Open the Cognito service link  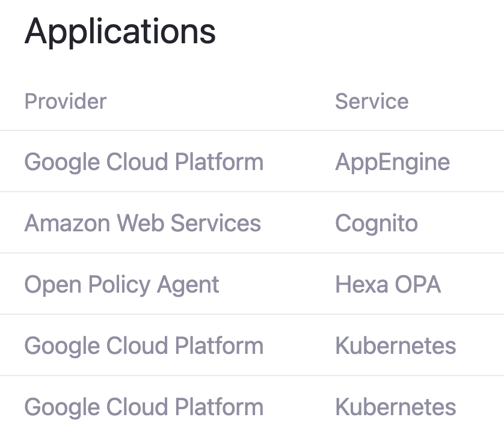(x=376, y=222)
